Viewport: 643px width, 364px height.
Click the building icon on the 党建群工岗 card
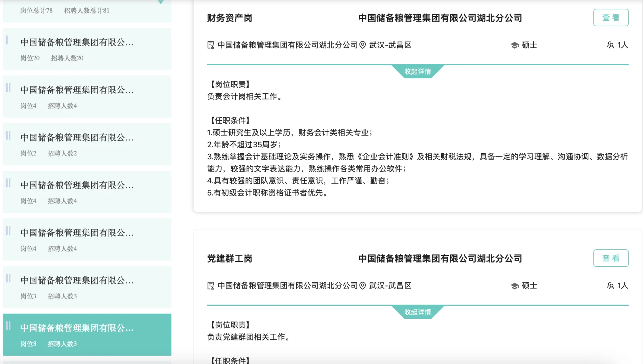(x=211, y=285)
